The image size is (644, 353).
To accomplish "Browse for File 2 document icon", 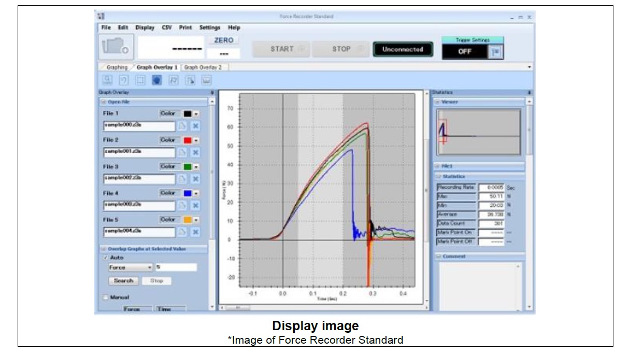I will 182,152.
